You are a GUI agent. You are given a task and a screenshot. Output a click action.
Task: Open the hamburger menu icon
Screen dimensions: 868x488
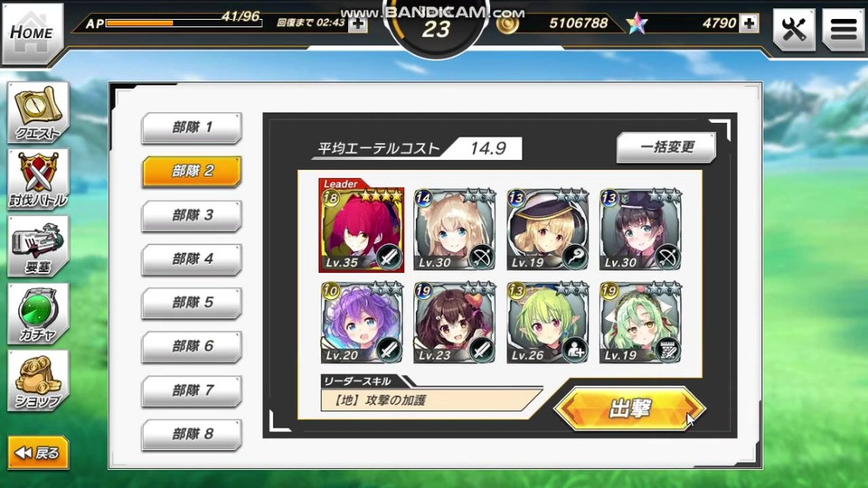coord(843,29)
